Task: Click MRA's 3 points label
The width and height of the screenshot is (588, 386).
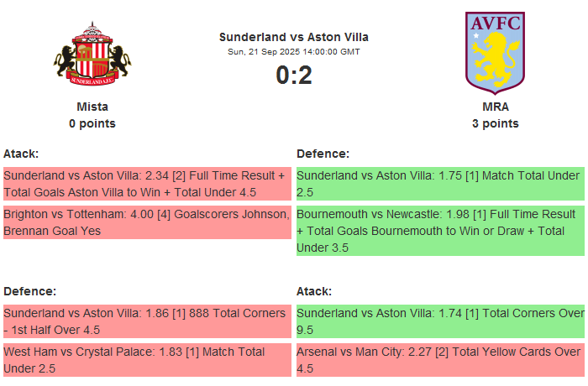Action: (496, 123)
